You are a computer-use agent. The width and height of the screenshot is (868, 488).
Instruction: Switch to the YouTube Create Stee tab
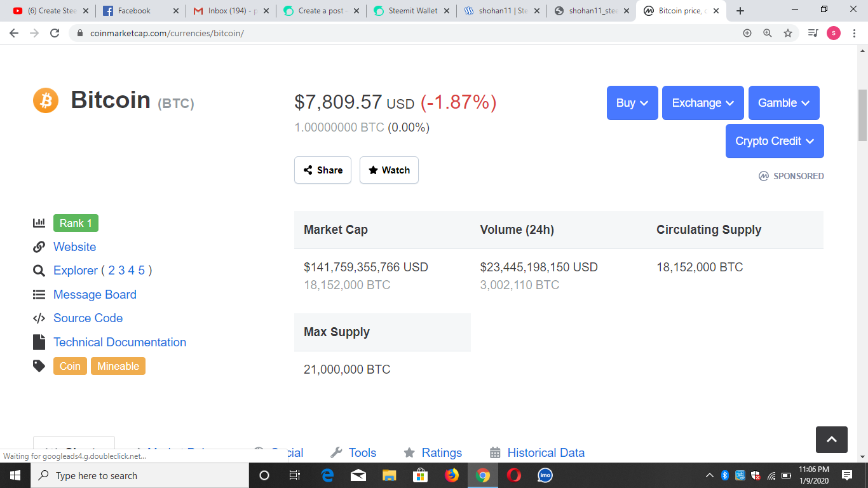click(50, 11)
